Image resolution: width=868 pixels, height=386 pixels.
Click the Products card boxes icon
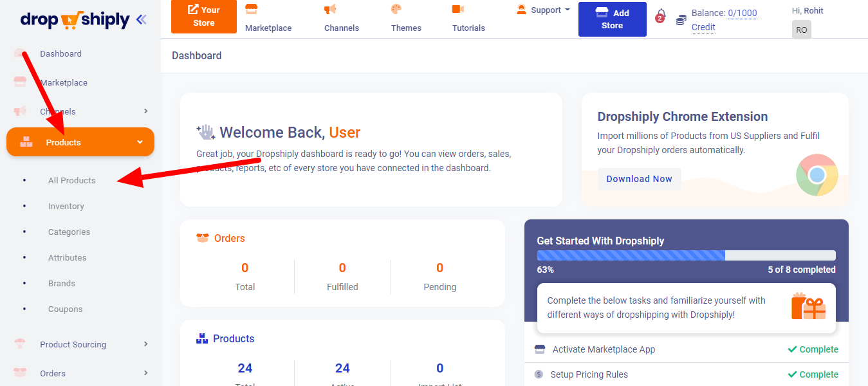(x=202, y=338)
